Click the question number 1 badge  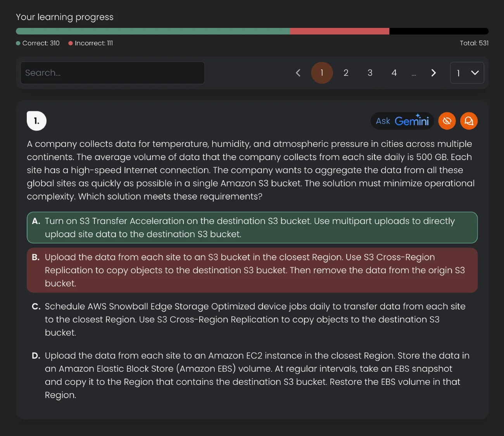coord(36,121)
